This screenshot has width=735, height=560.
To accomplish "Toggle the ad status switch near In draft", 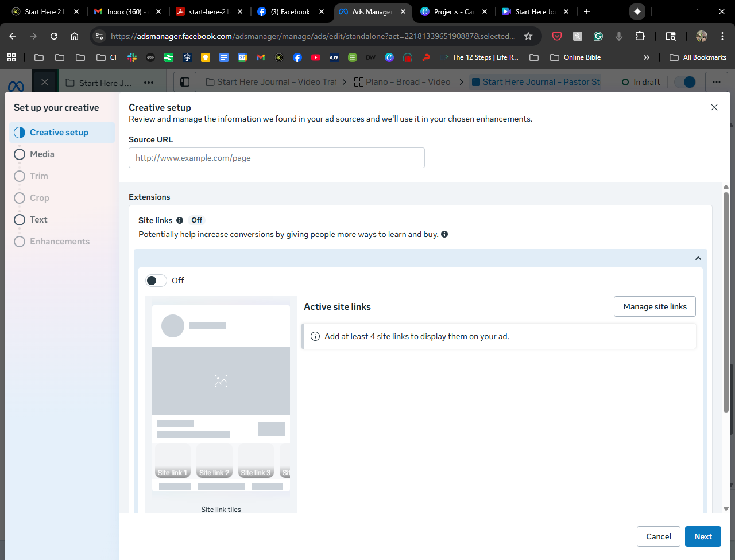I will (x=685, y=82).
